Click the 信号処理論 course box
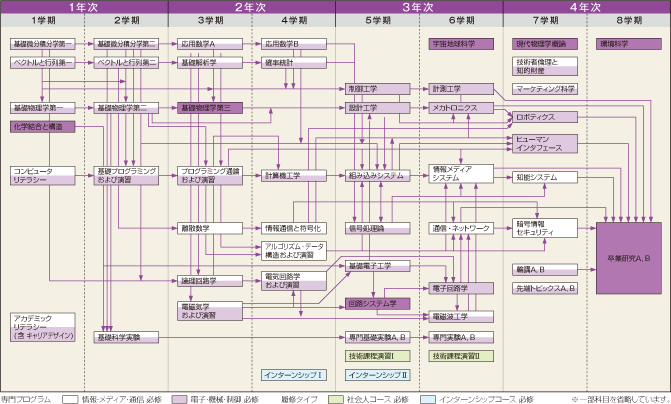671x404 pixels. point(377,229)
